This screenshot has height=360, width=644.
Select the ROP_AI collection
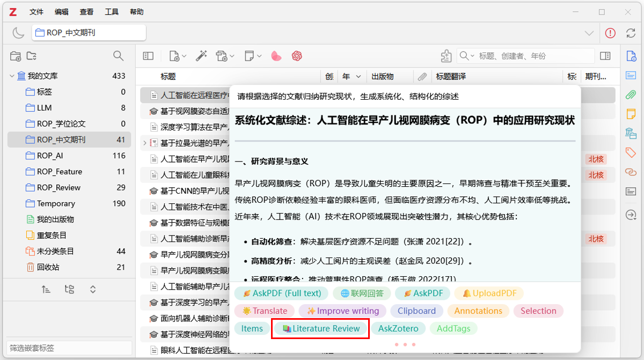coord(69,156)
